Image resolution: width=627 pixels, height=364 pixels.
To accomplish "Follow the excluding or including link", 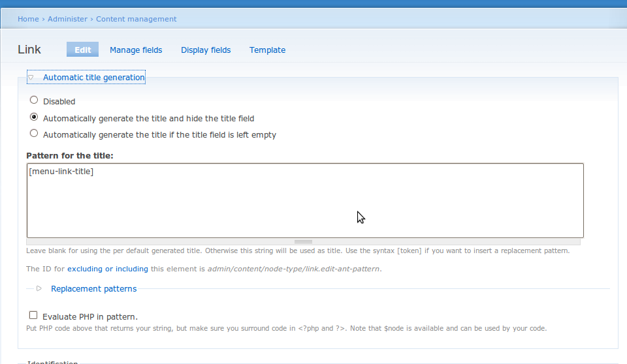I will [108, 269].
